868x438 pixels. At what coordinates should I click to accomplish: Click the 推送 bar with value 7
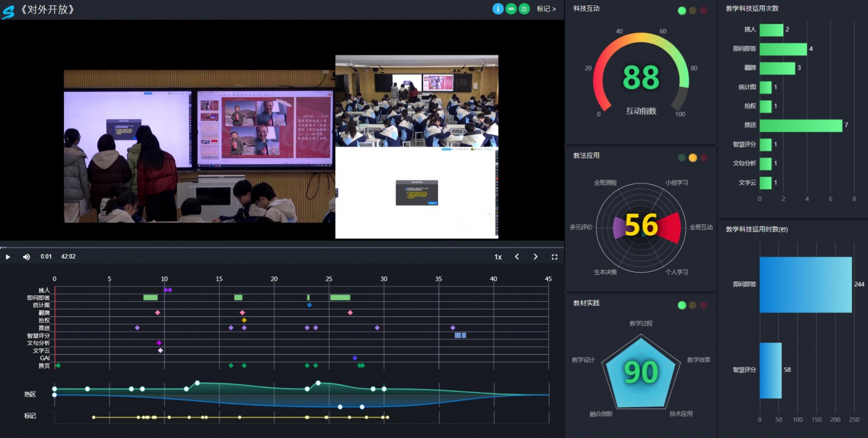pos(801,125)
